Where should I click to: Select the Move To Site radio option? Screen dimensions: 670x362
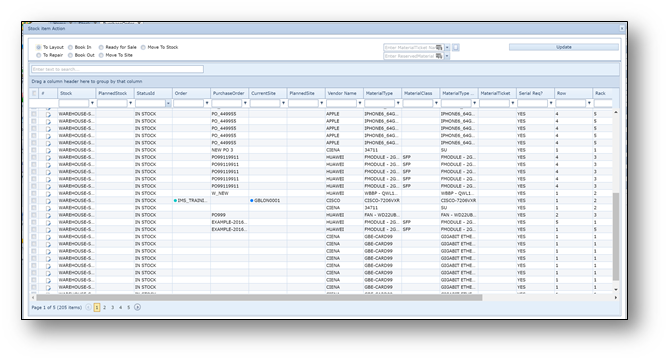coord(101,55)
